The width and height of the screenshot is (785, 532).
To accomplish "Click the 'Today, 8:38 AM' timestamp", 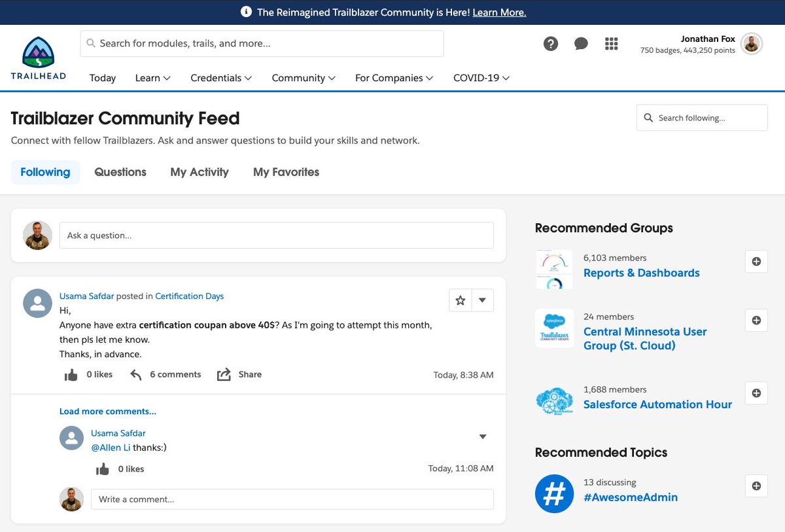I will [464, 375].
